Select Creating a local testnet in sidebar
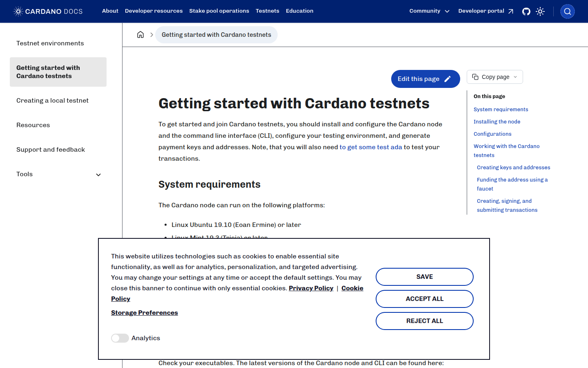Screen dimensions: 588x368 [x=58, y=101]
